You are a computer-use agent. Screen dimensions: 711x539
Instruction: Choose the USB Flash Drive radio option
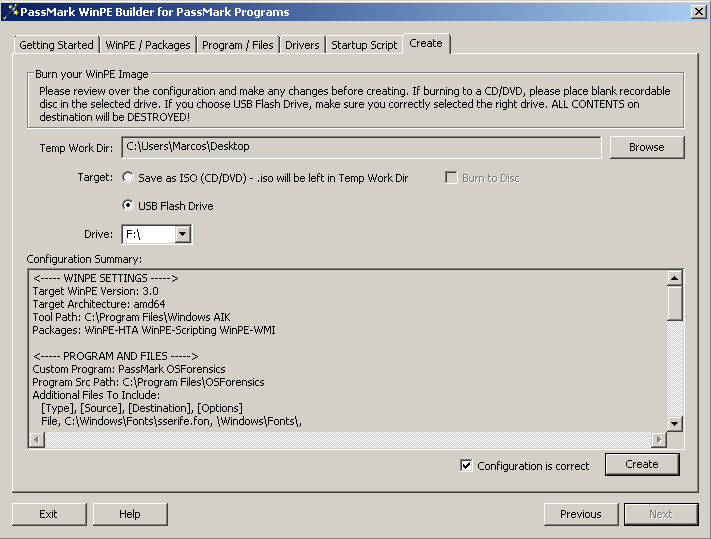(x=127, y=206)
